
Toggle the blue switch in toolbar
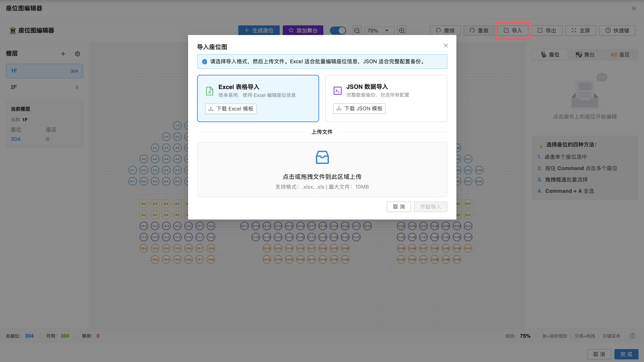point(338,30)
